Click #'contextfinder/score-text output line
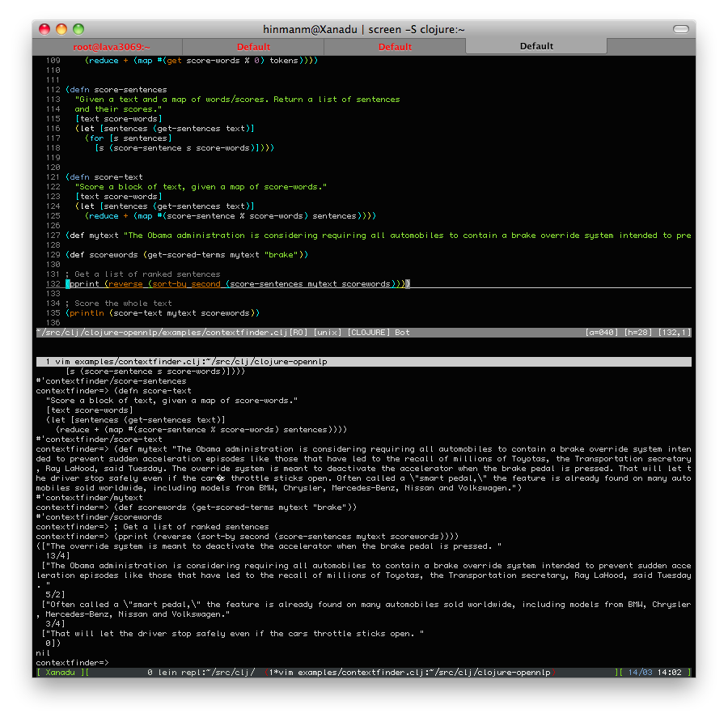This screenshot has height=722, width=728. (x=99, y=439)
